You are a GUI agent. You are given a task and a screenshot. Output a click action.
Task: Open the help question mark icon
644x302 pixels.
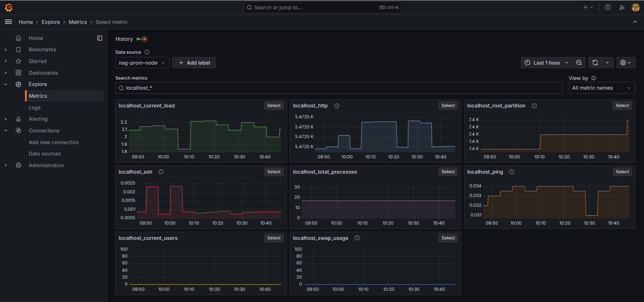click(x=608, y=7)
